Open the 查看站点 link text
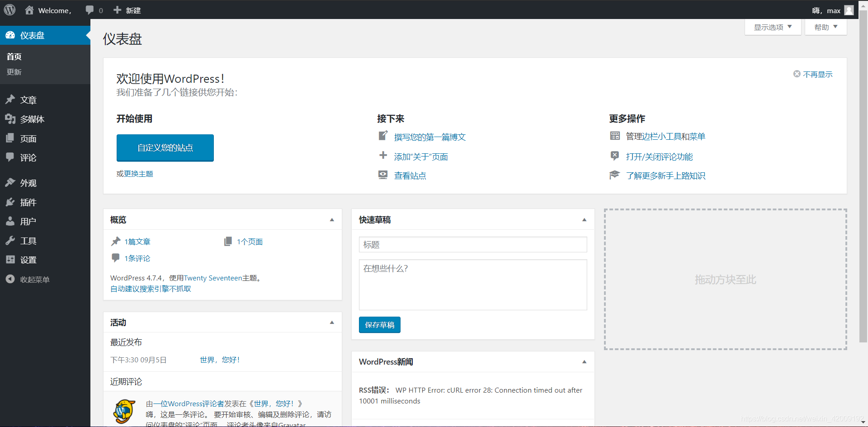 pyautogui.click(x=410, y=176)
